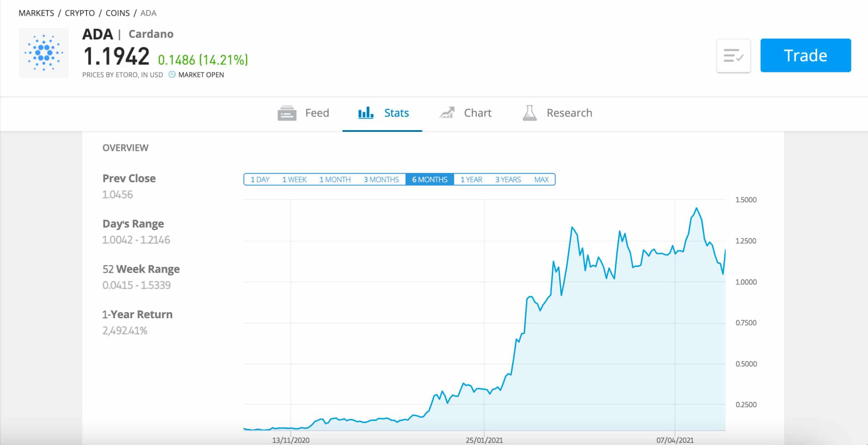The height and width of the screenshot is (445, 868).
Task: Select the 3 YEARS chart range
Action: coord(508,179)
